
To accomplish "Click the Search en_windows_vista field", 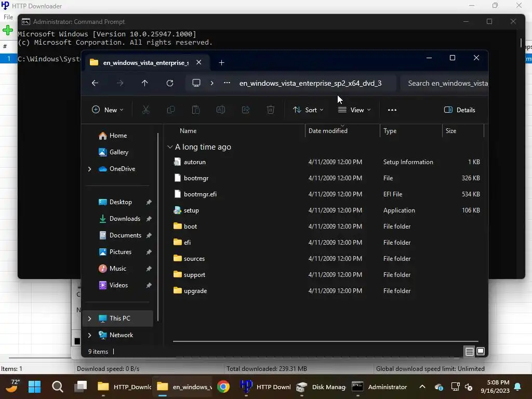I will [444, 84].
